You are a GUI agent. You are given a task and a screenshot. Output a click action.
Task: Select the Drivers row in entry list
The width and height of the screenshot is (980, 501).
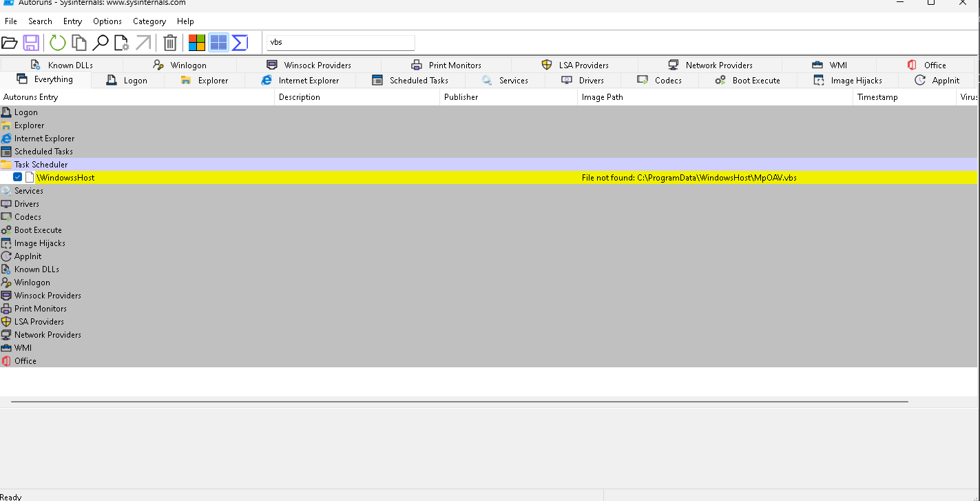[488, 204]
